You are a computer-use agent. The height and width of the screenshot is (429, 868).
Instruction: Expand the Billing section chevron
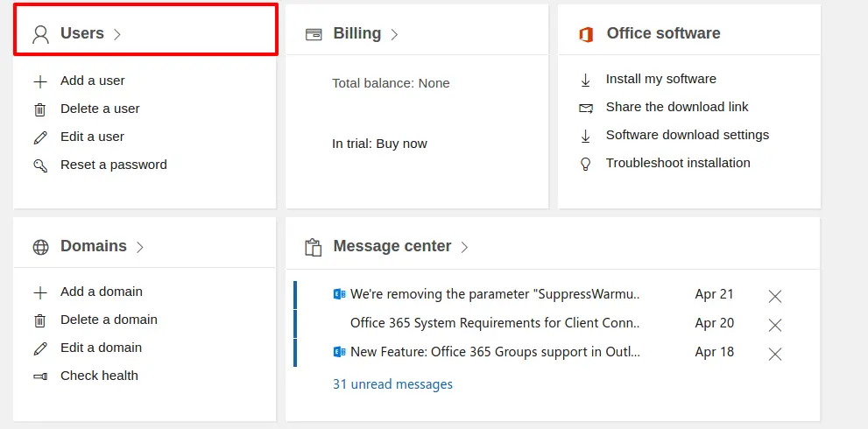(x=394, y=34)
